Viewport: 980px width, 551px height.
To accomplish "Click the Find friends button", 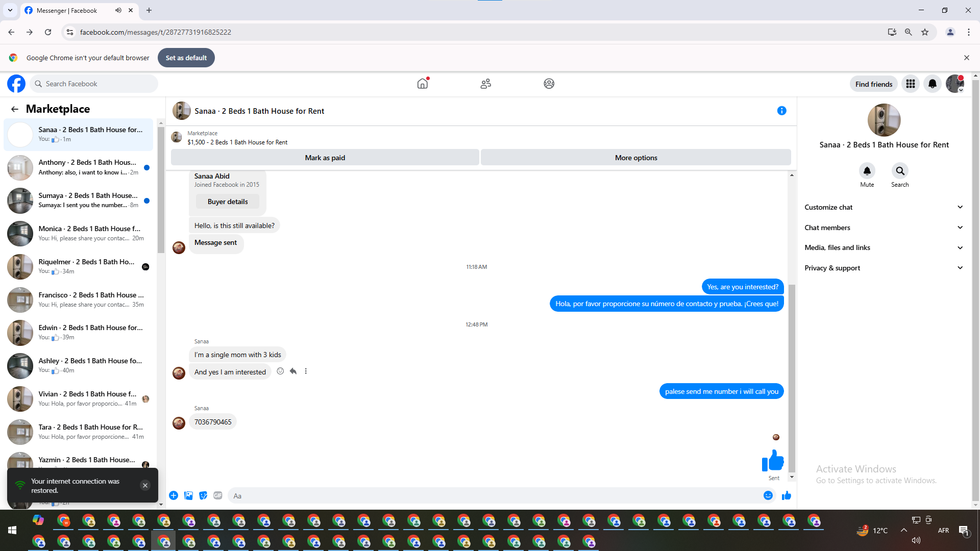I will click(874, 84).
